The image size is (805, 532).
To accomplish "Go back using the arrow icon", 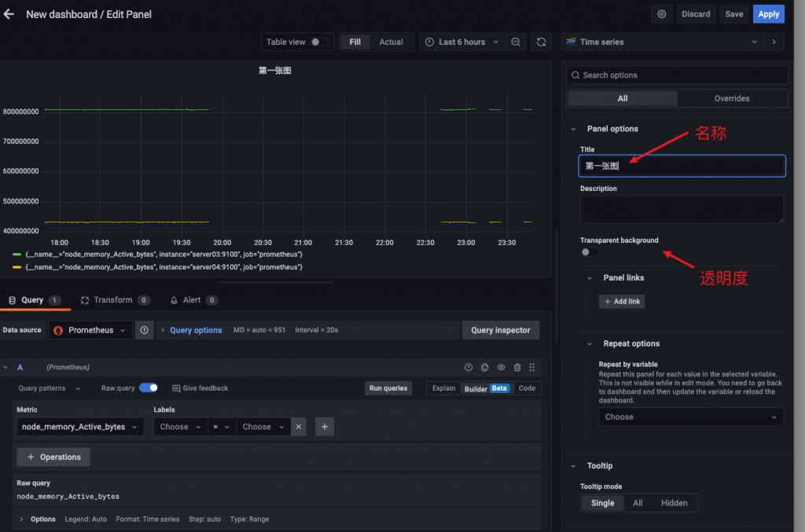I will click(9, 14).
